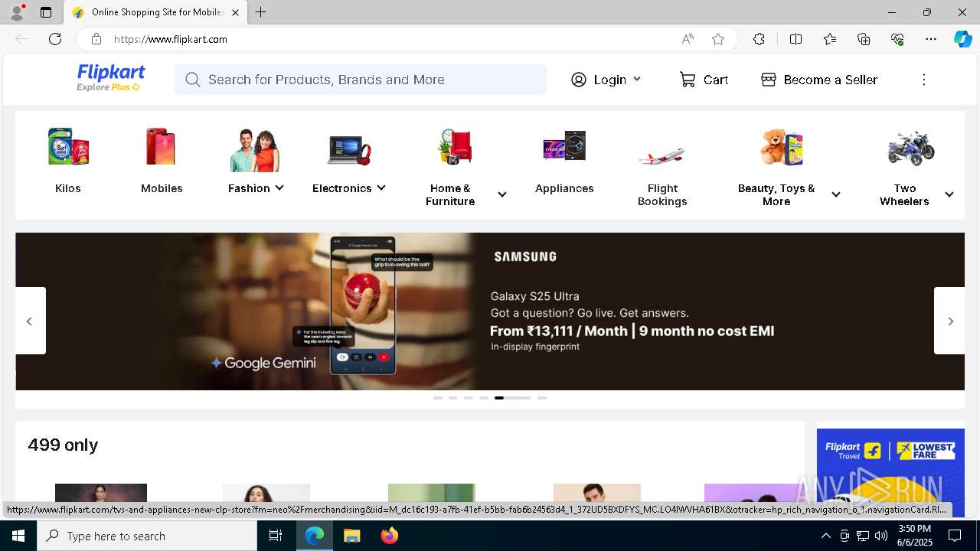The image size is (980, 551).
Task: Click the Windows taskbar search box
Action: (147, 536)
